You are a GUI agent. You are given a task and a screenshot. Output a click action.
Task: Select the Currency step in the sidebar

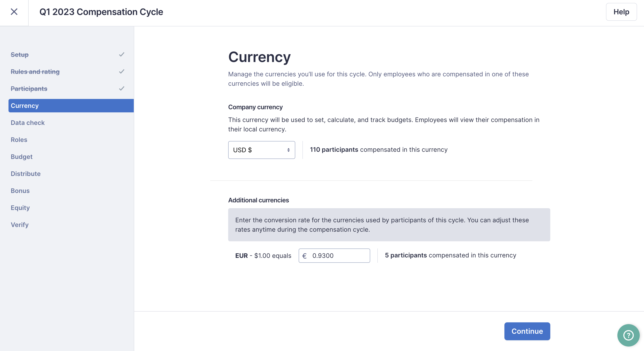tap(25, 105)
